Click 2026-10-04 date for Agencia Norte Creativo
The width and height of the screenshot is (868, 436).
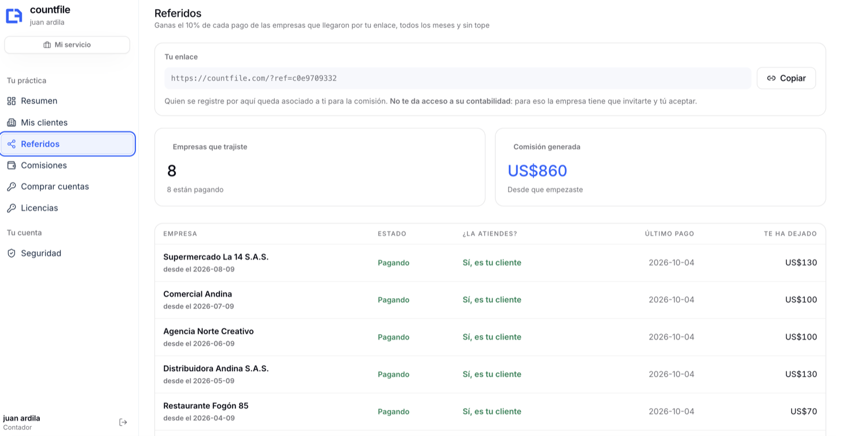pos(671,337)
